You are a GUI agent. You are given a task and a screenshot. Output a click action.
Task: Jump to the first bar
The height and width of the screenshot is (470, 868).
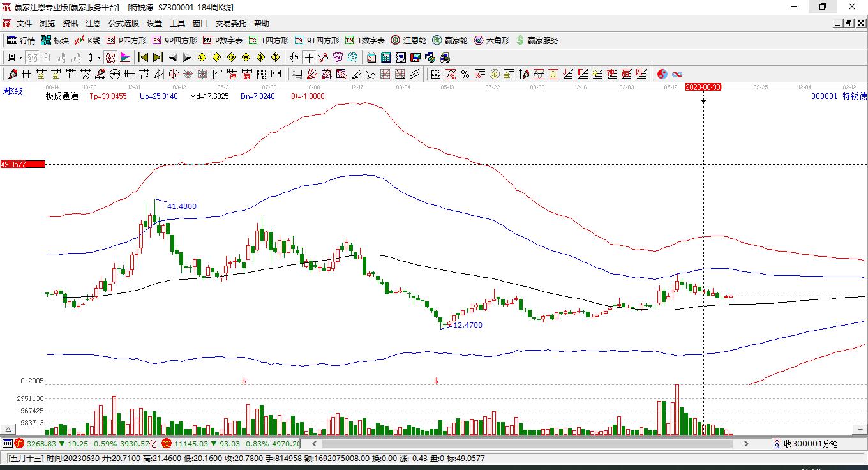tap(144, 57)
